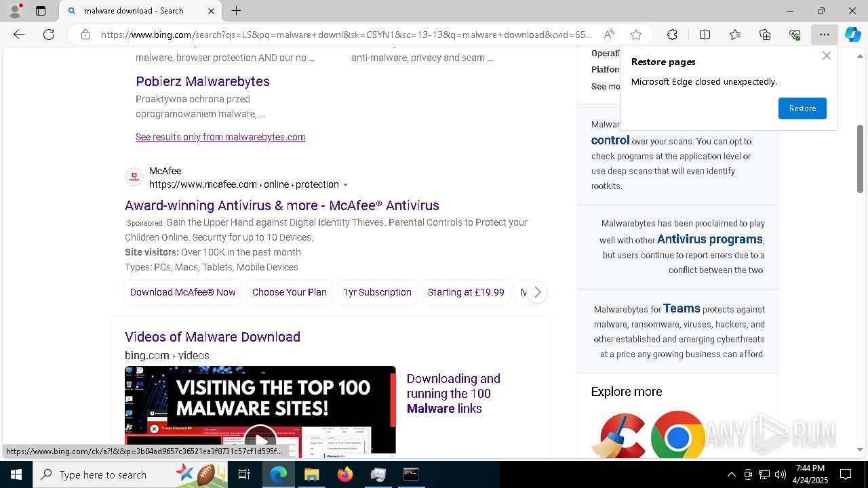
Task: Open Pobierz Malwarebytes link
Action: pos(203,81)
